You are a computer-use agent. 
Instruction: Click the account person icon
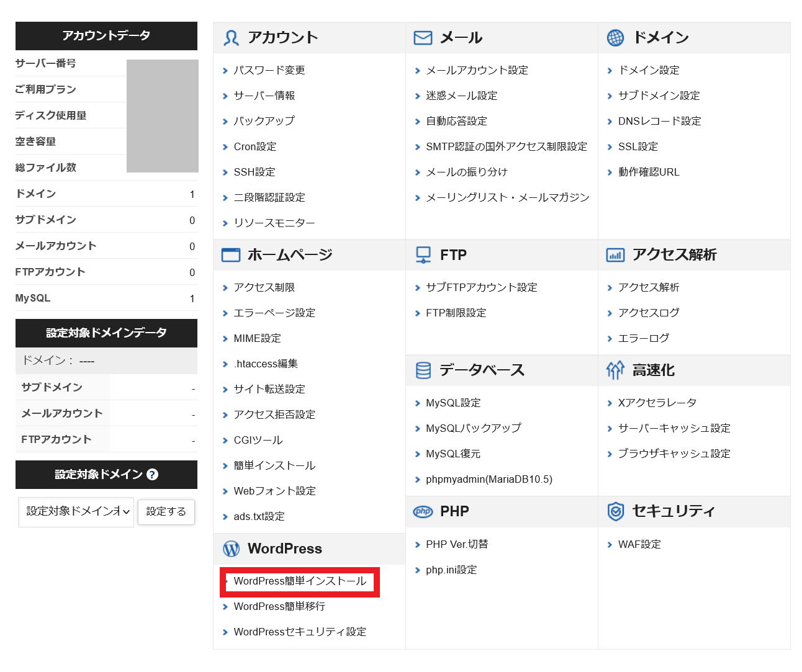tap(231, 38)
